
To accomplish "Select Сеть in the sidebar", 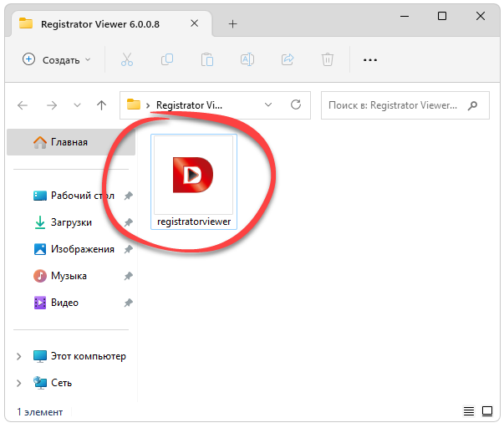I will coord(53,383).
